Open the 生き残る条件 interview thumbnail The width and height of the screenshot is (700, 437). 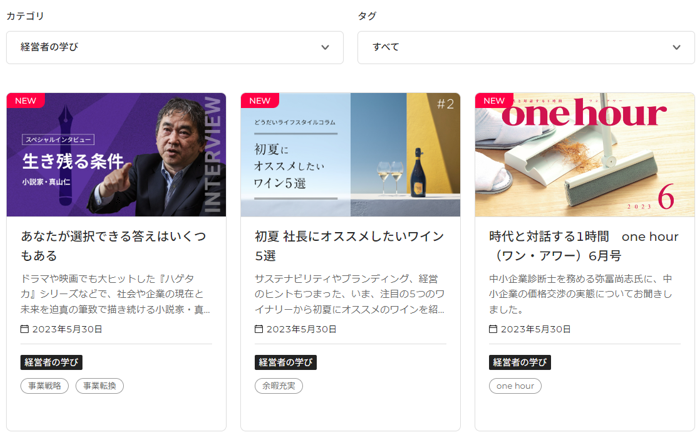(x=116, y=154)
